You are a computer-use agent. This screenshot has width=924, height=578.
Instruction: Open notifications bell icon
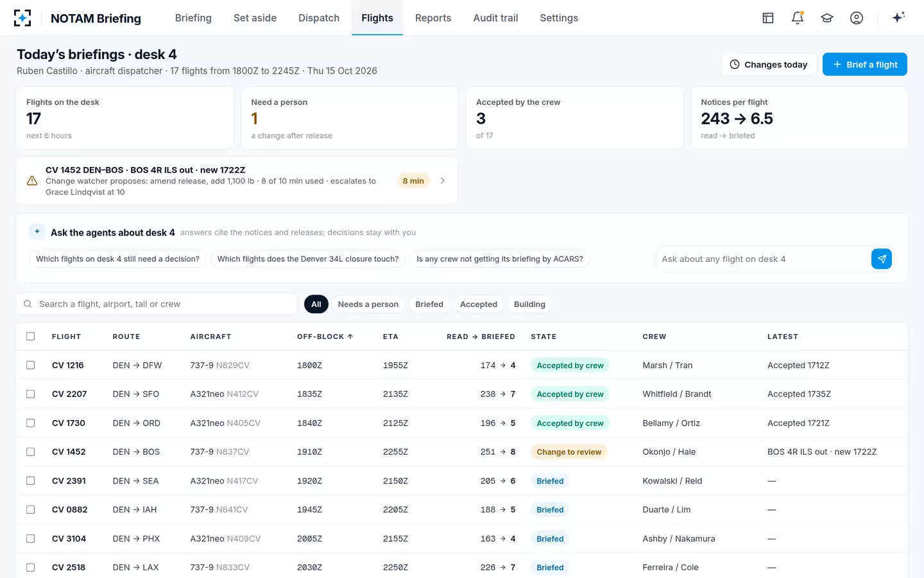coord(798,18)
